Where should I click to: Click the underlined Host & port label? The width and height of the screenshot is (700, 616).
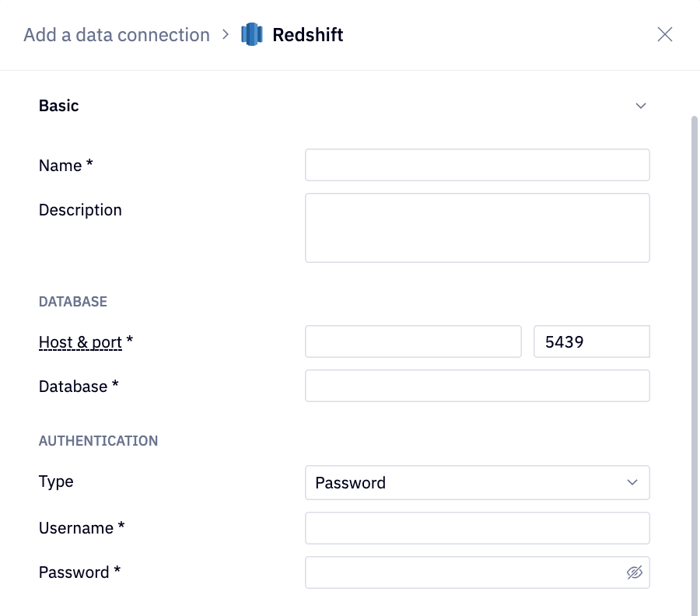(80, 342)
